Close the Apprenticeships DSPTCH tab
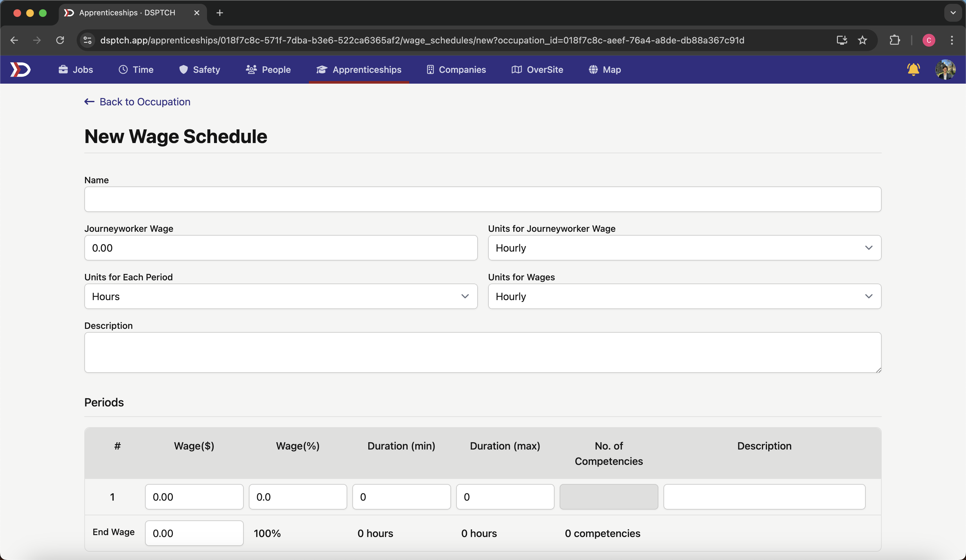The height and width of the screenshot is (560, 966). pos(197,13)
